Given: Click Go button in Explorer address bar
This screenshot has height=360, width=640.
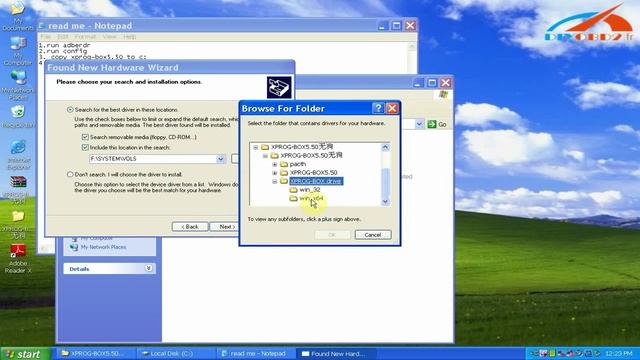Looking at the screenshot, I should click(437, 124).
